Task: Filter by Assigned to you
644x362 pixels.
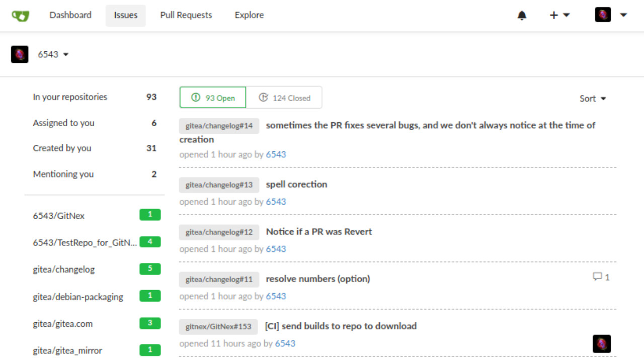Action: coord(63,123)
